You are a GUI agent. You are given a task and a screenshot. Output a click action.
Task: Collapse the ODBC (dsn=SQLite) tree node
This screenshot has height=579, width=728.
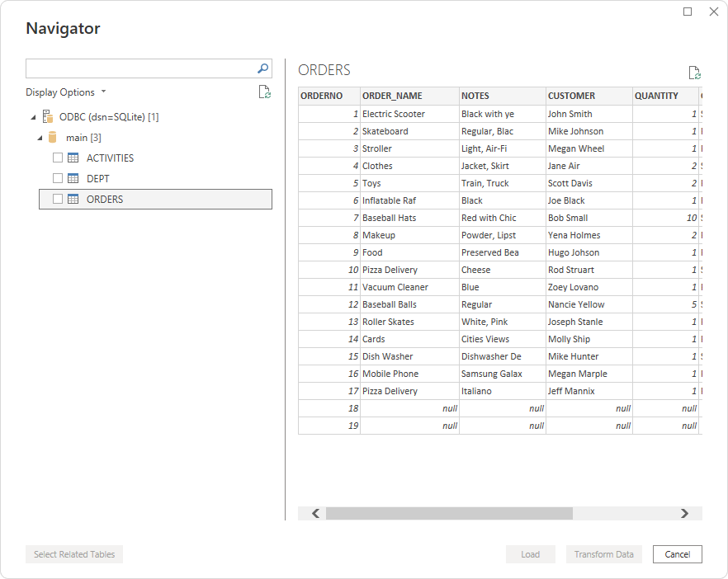33,117
